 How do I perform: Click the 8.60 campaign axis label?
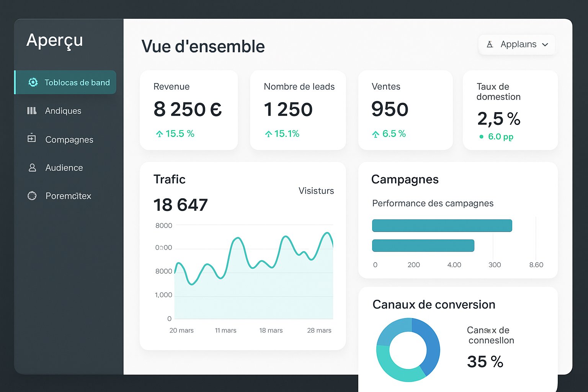click(x=536, y=265)
